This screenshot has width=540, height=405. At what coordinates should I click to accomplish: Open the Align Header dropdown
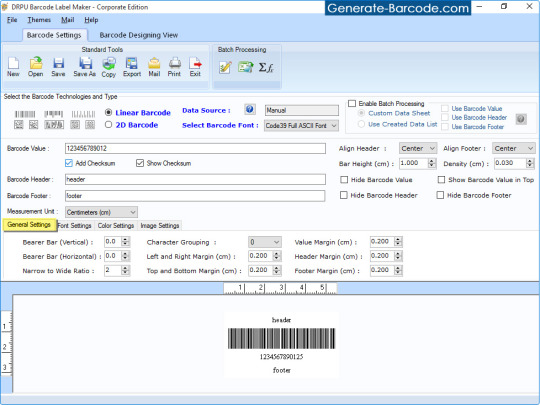pos(418,148)
